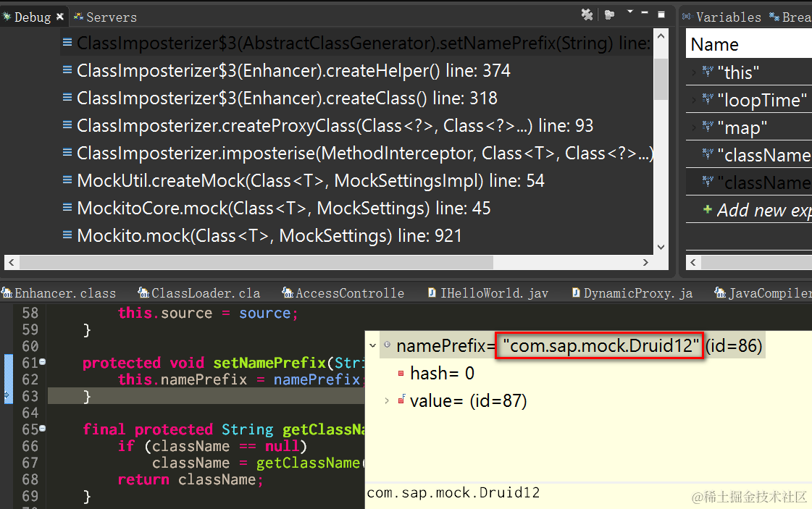Image resolution: width=812 pixels, height=509 pixels.
Task: Minimize the Debug view panel
Action: click(645, 12)
